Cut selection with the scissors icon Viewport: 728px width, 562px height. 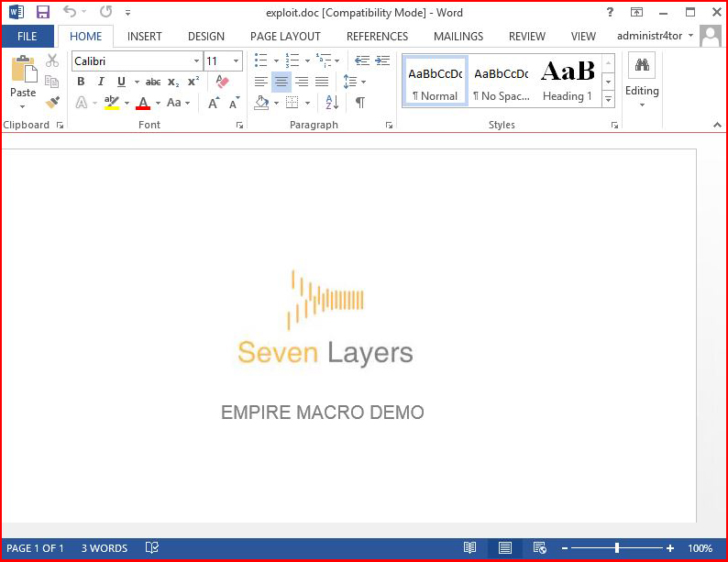point(52,61)
